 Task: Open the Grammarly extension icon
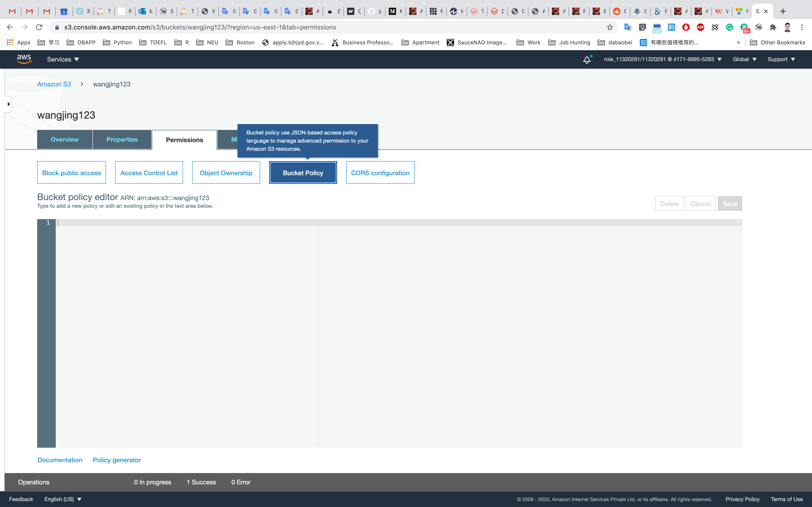730,27
